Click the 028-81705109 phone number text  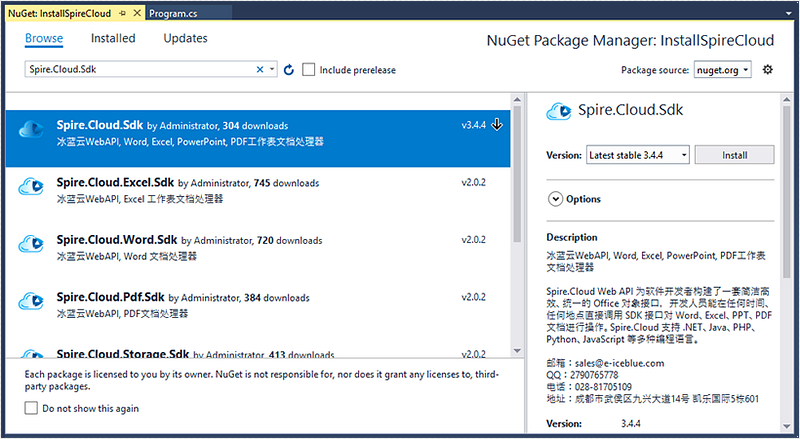click(x=603, y=387)
